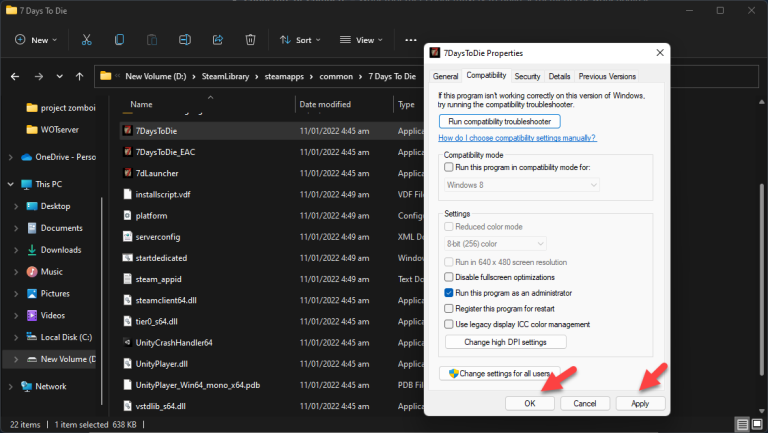768x433 pixels.
Task: Switch to the Security tab
Action: pyautogui.click(x=527, y=76)
